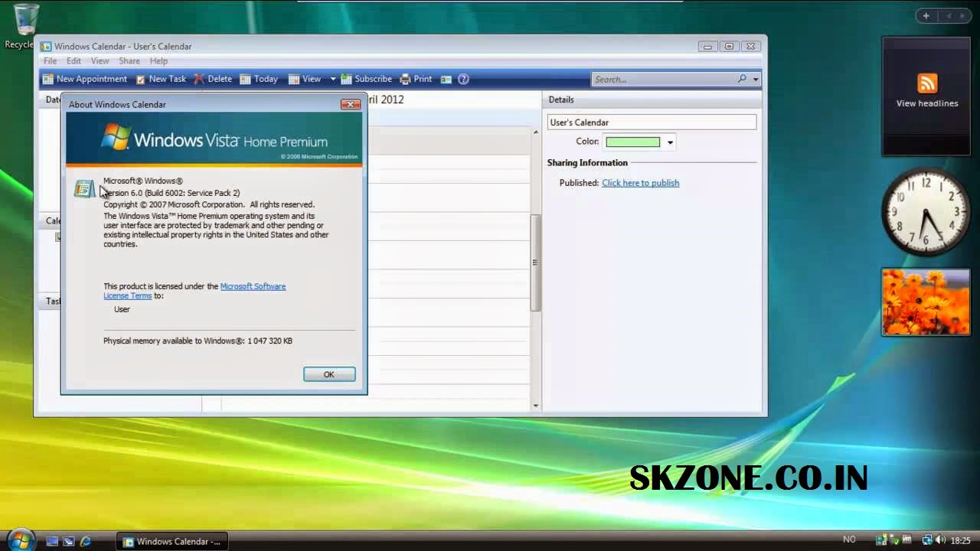Print the calendar from toolbar

(416, 79)
